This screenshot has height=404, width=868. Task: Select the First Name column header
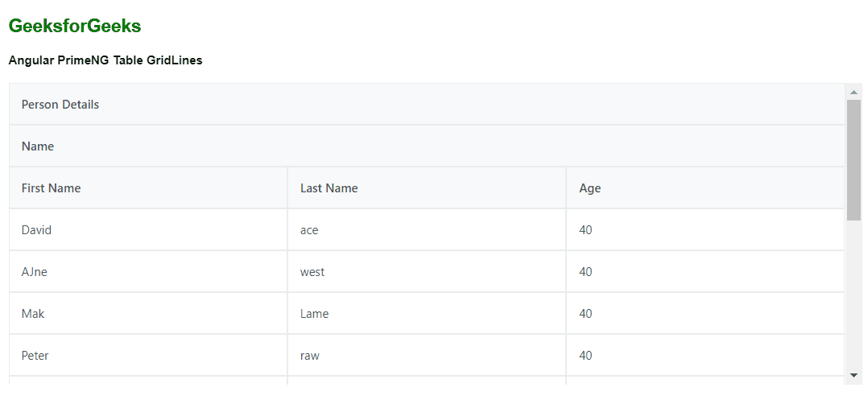[51, 188]
